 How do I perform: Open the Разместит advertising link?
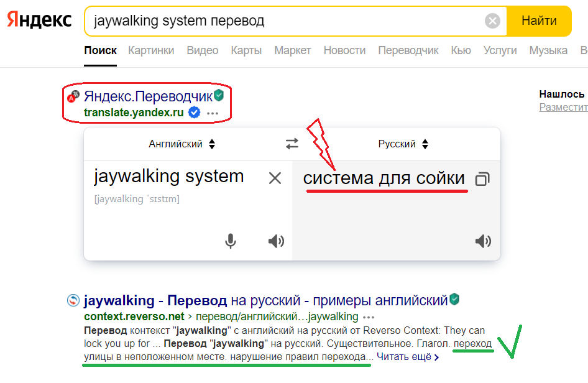(x=564, y=108)
